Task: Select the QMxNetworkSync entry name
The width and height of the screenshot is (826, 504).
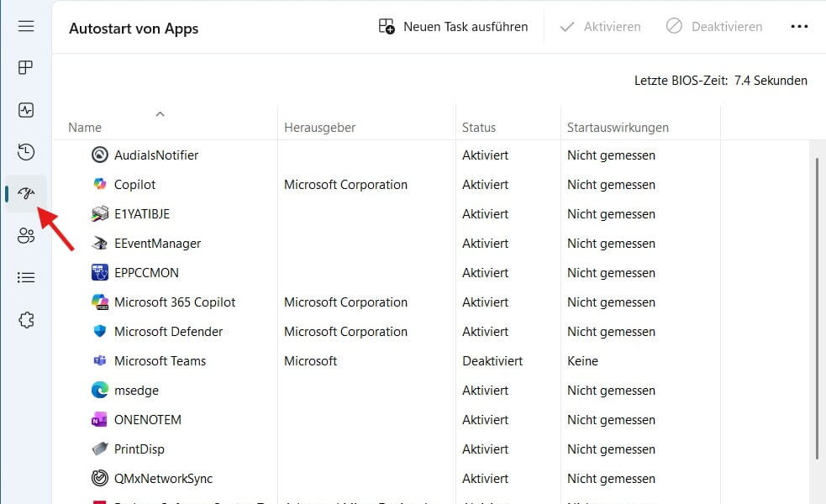Action: click(x=163, y=479)
